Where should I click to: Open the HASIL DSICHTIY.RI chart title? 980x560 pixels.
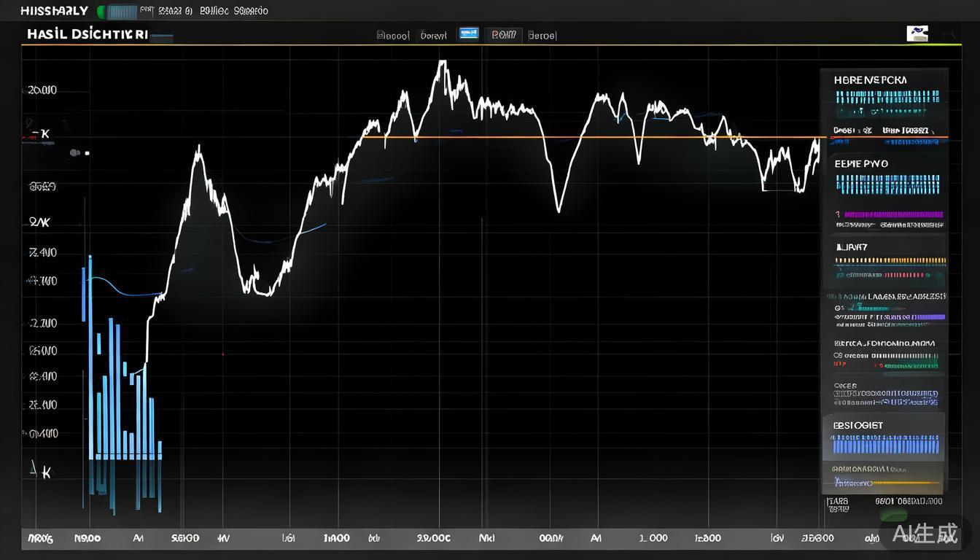click(x=87, y=34)
